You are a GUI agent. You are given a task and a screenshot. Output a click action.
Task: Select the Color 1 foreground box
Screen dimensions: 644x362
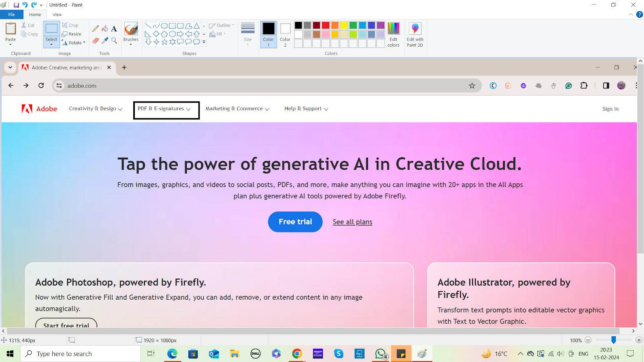click(268, 34)
